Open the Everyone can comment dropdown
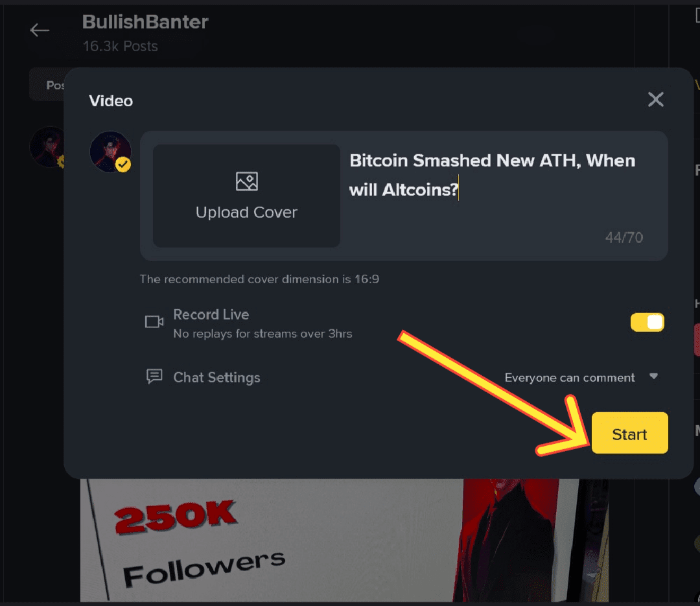Viewport: 700px width, 606px height. tap(581, 377)
